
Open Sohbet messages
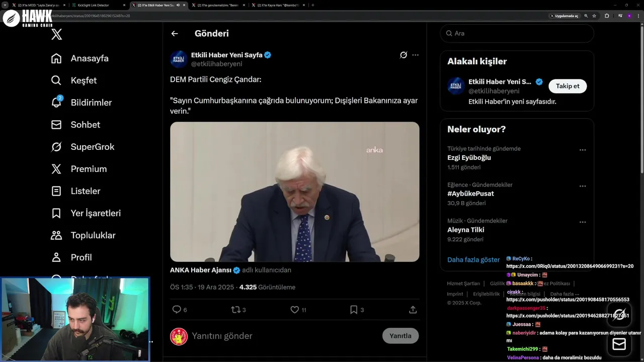coord(75,125)
